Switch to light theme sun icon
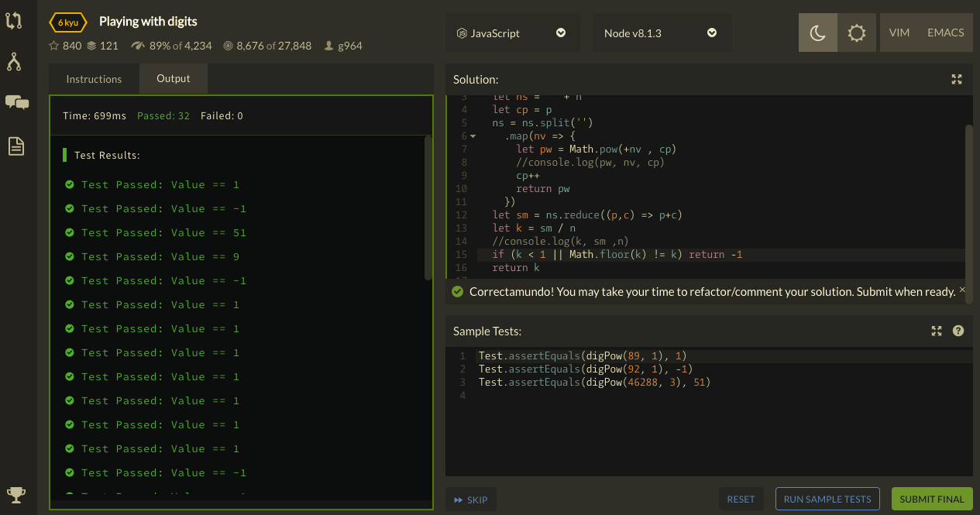The height and width of the screenshot is (515, 980). pyautogui.click(x=857, y=33)
